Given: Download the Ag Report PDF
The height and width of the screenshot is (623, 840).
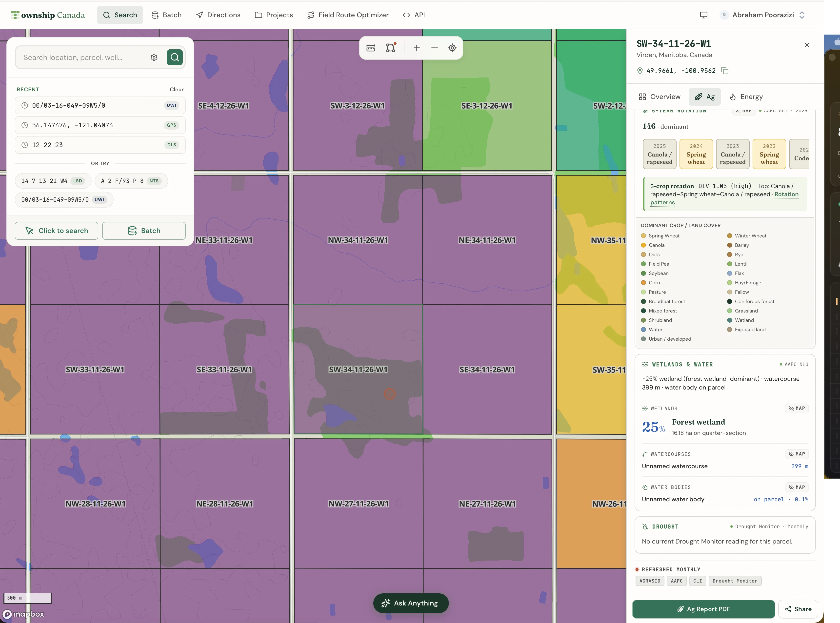Looking at the screenshot, I should [x=703, y=609].
